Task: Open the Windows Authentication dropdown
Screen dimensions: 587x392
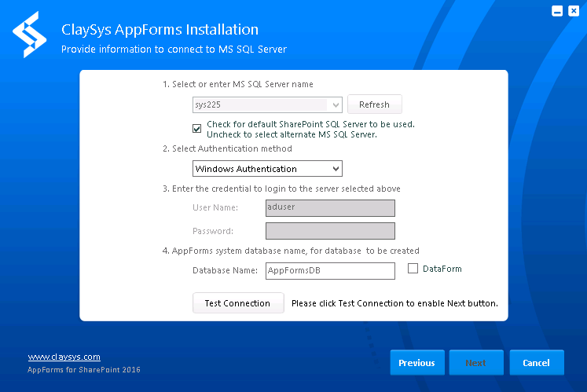Action: [x=267, y=169]
